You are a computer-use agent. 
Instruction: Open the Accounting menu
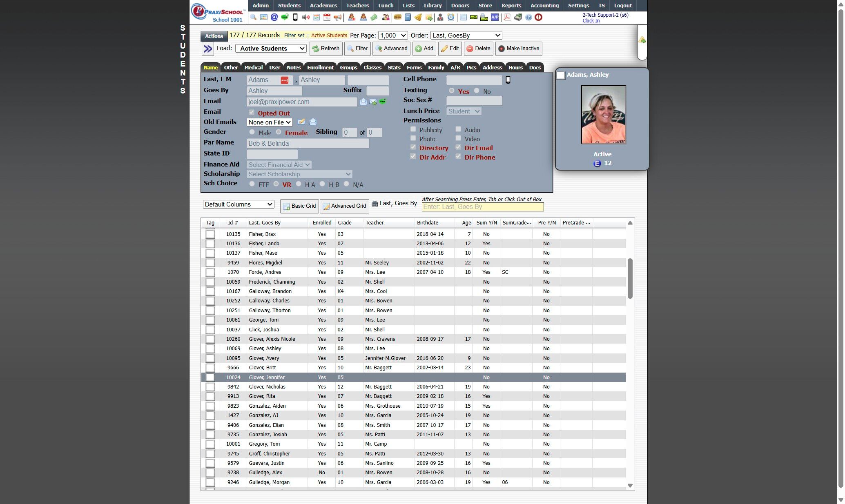point(544,5)
